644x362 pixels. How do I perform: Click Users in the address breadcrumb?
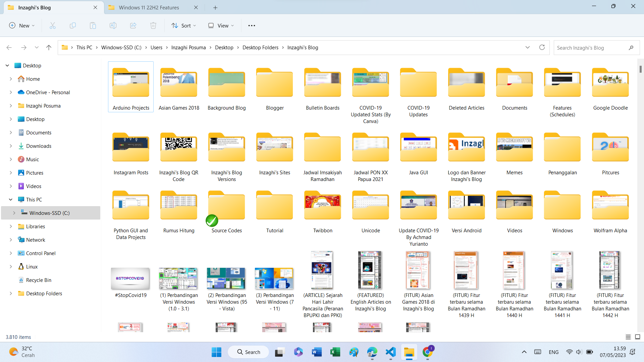pos(156,48)
